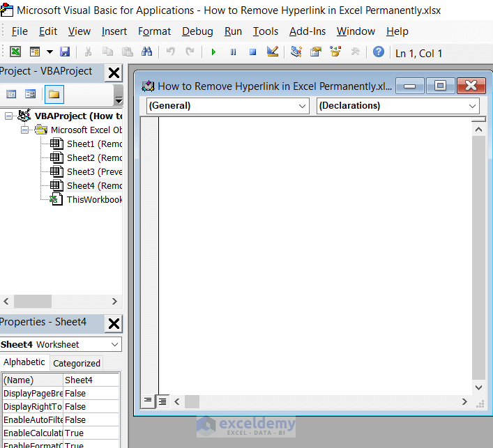Click the Redo arrow icon

pos(190,52)
